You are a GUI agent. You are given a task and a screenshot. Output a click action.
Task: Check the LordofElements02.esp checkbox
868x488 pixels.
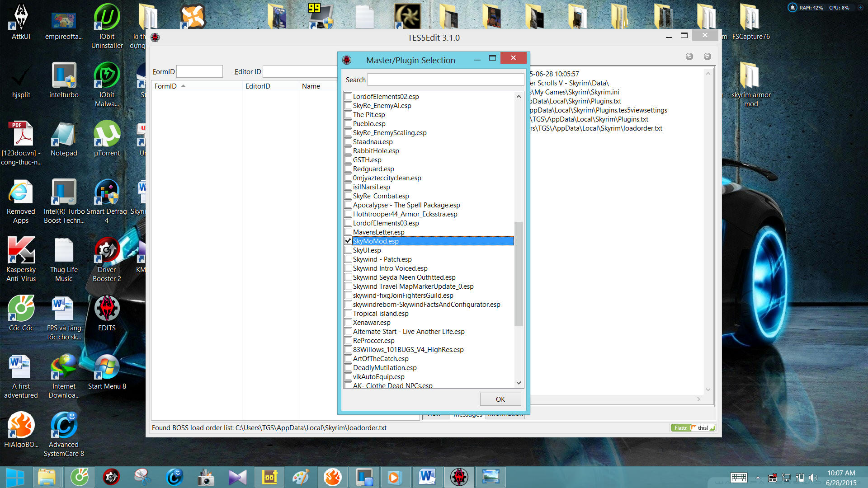pos(348,96)
